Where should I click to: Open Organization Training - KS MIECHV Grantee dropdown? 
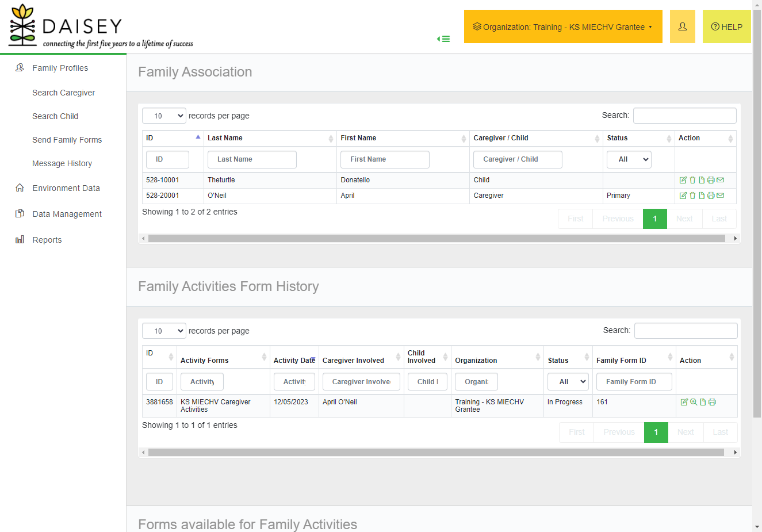pos(563,26)
